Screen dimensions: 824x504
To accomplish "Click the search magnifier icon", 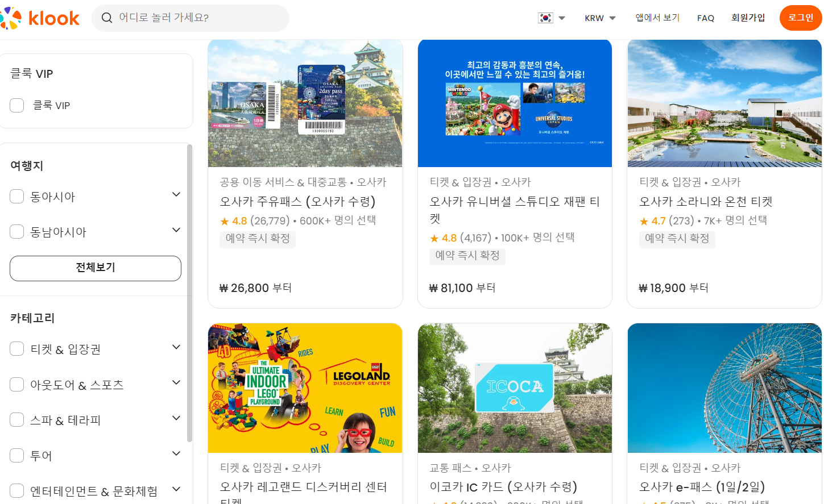I will click(107, 18).
